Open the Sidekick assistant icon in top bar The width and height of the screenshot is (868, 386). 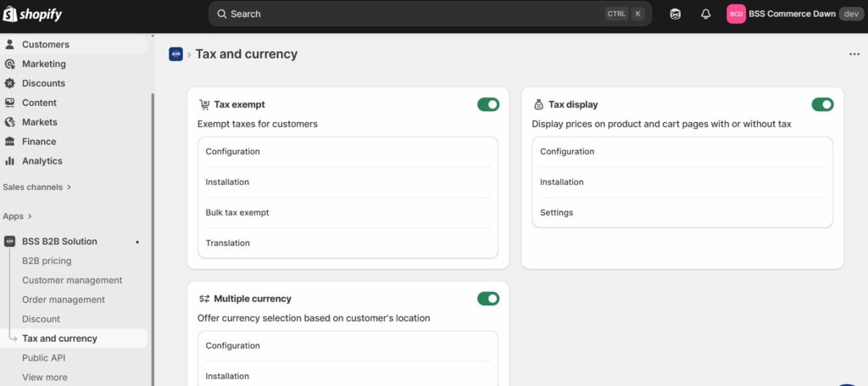tap(676, 14)
